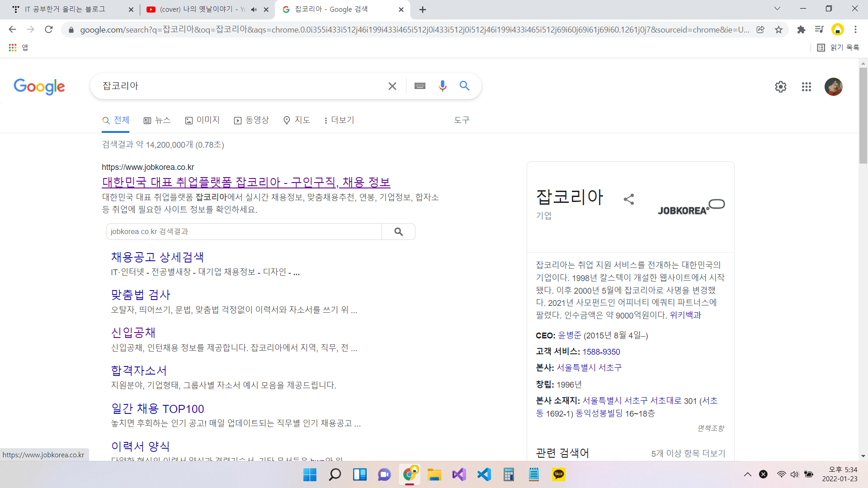Clear the search box with X icon

(x=392, y=86)
